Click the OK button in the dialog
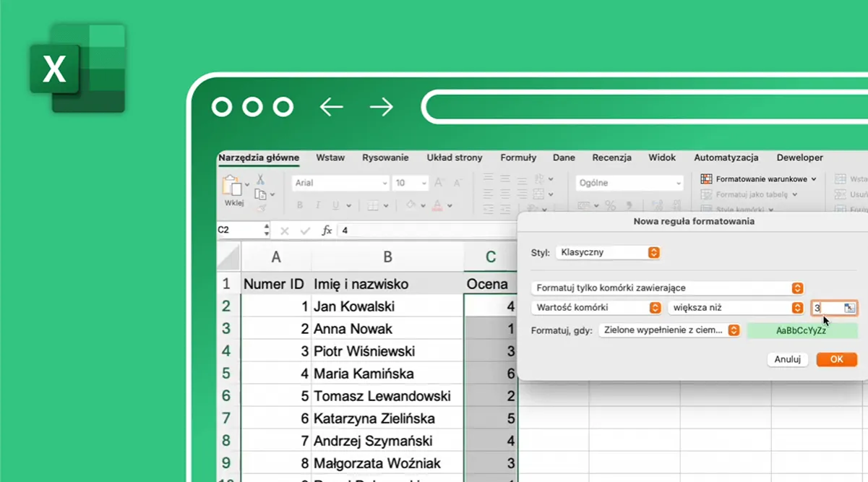868x482 pixels. tap(837, 359)
